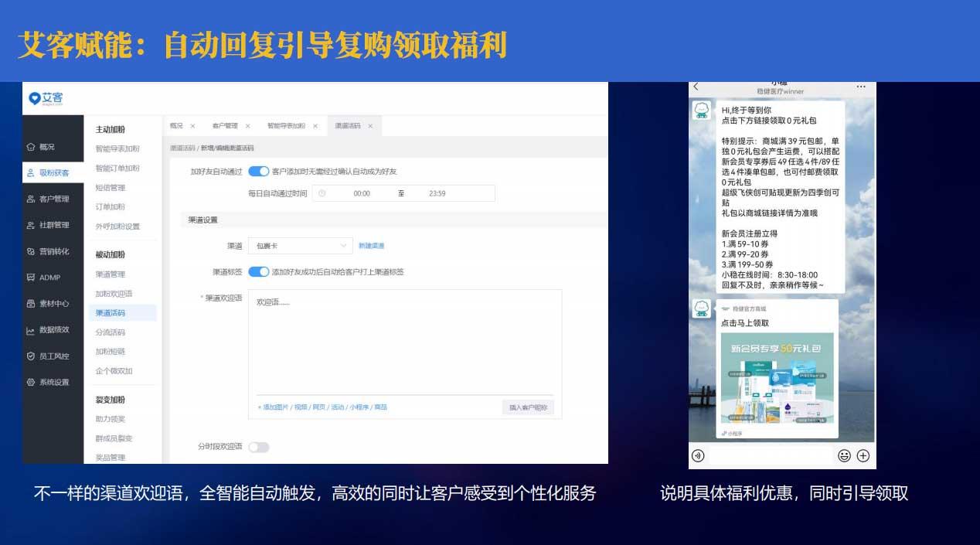This screenshot has width=980, height=545.
Task: Disable the 加好友自动通过 switch
Action: pos(258,171)
